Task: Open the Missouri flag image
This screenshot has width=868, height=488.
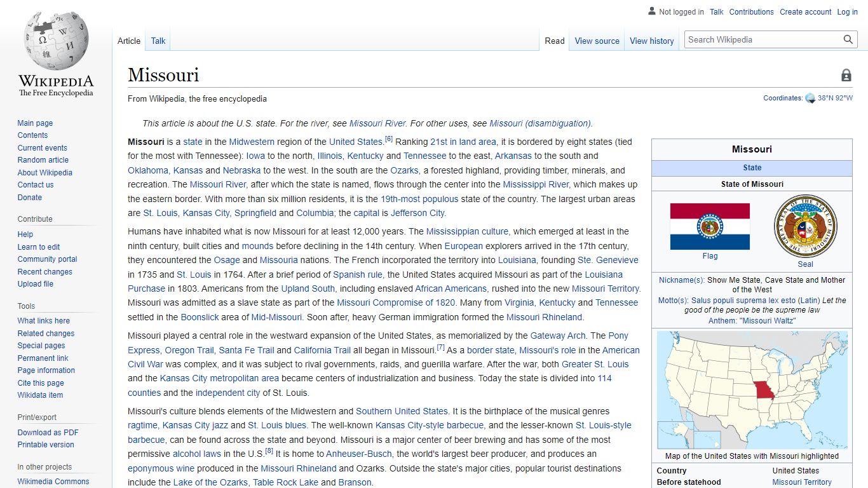Action: [x=710, y=226]
